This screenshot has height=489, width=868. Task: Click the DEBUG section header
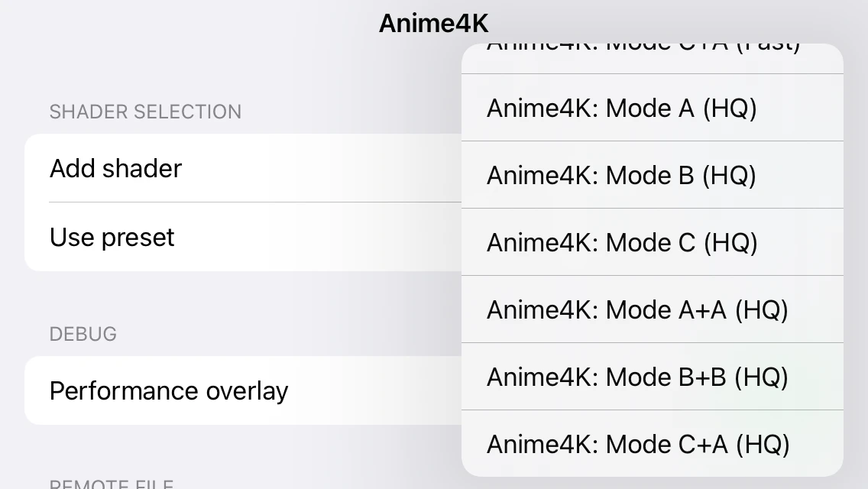[83, 334]
